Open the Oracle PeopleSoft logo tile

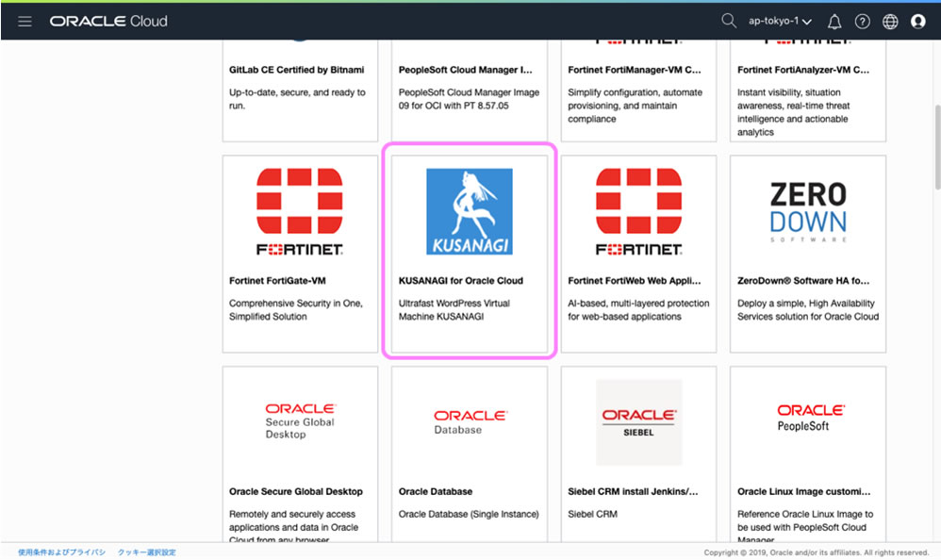(x=808, y=418)
